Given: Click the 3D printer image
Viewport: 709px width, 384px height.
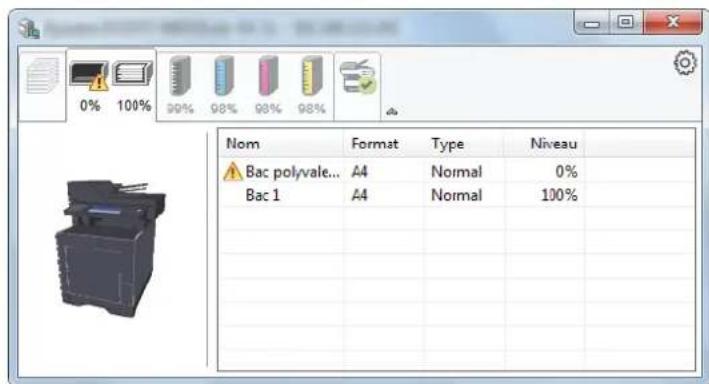Looking at the screenshot, I should 110,248.
